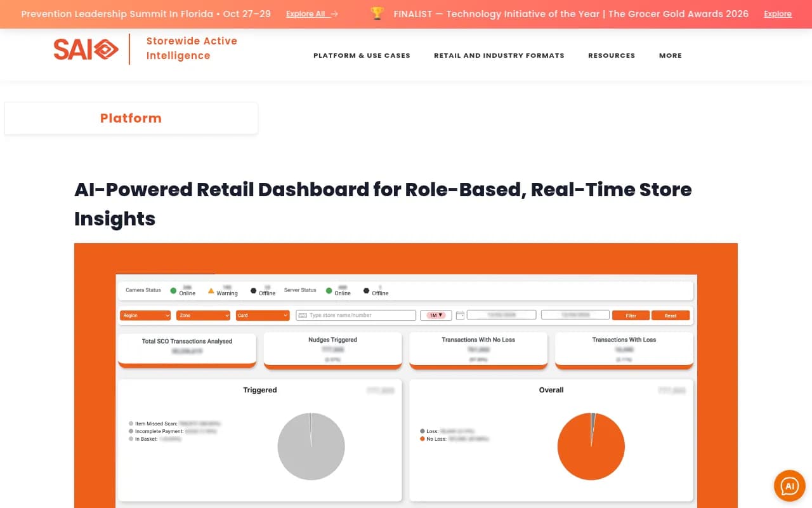Expand the Card dropdown

(x=263, y=315)
